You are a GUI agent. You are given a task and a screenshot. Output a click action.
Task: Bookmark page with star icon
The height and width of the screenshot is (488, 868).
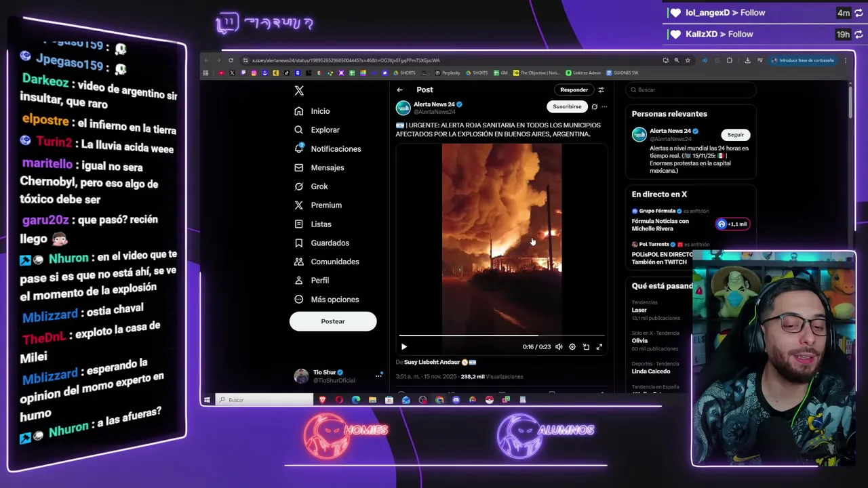tap(688, 60)
